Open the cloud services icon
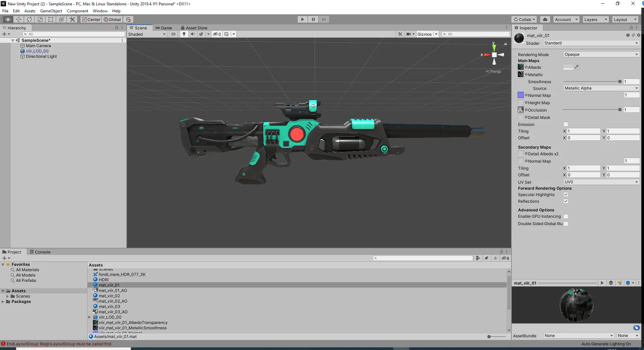644x350 pixels. coord(545,19)
